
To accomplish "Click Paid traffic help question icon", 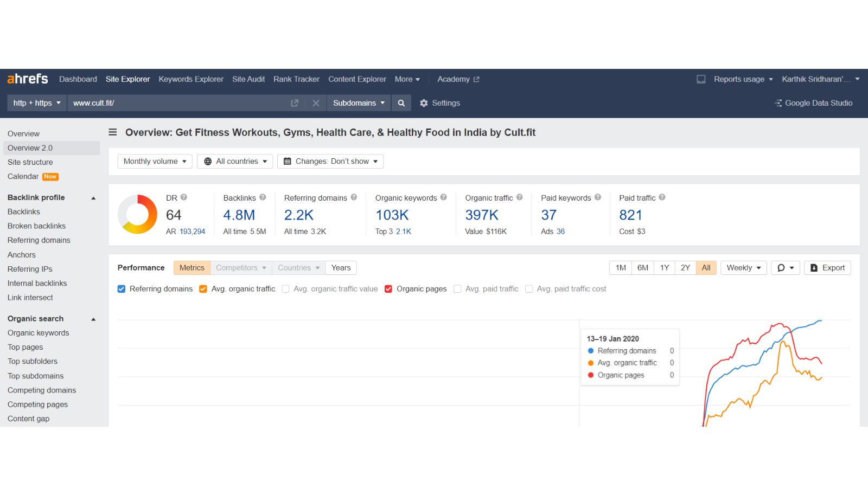I will click(x=662, y=197).
